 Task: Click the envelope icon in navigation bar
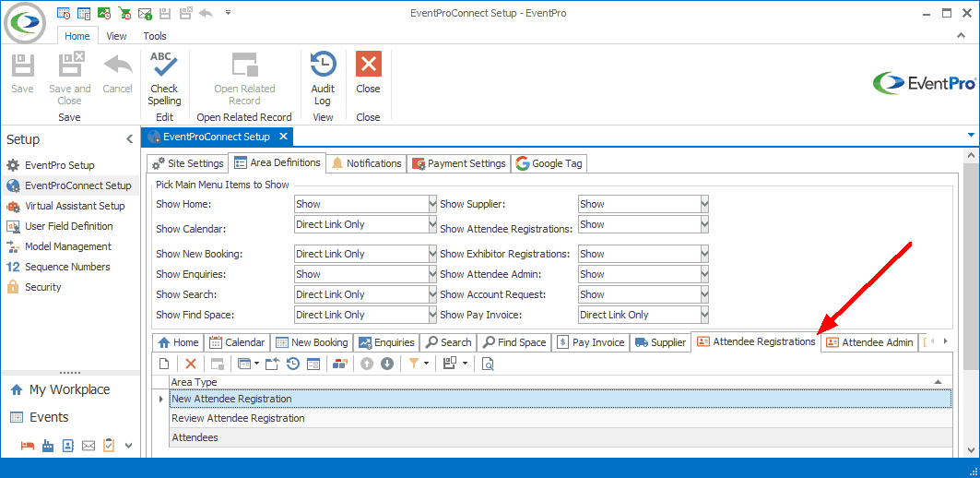tap(89, 446)
